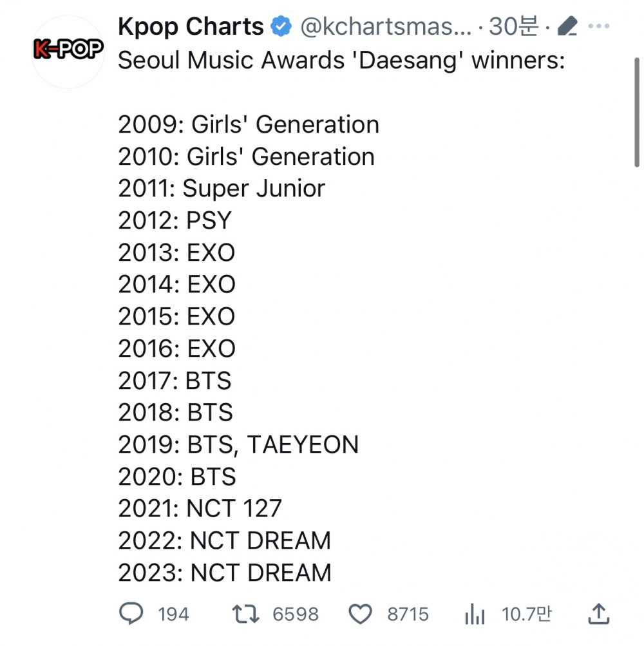644x646 pixels.
Task: Click the share upload arrow icon
Action: coord(598,614)
